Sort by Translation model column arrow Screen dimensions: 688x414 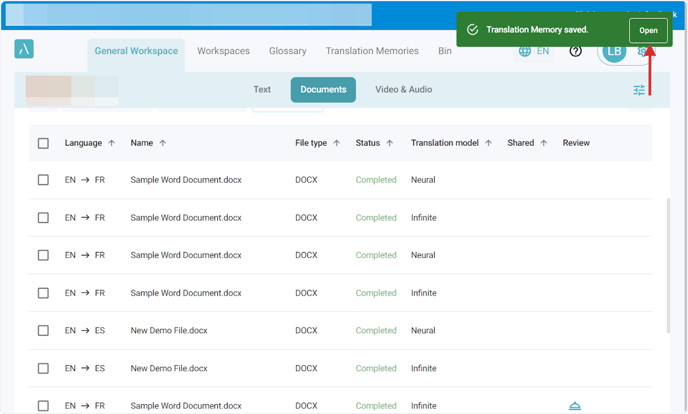(489, 143)
